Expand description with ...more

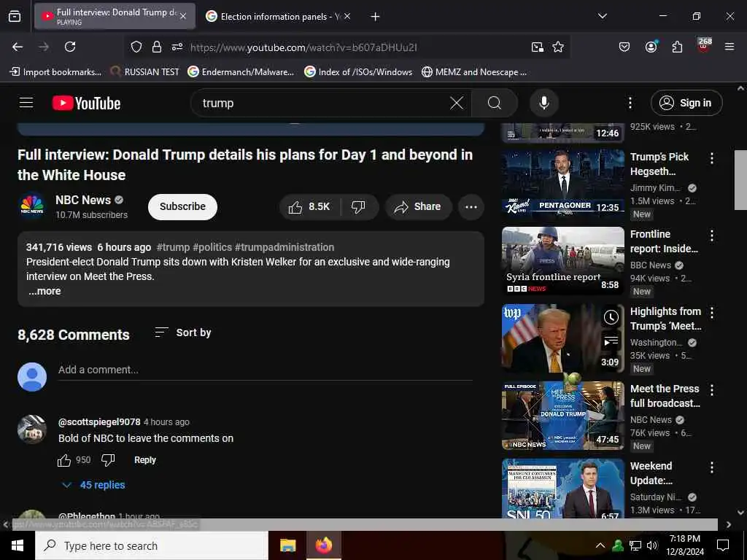click(44, 291)
